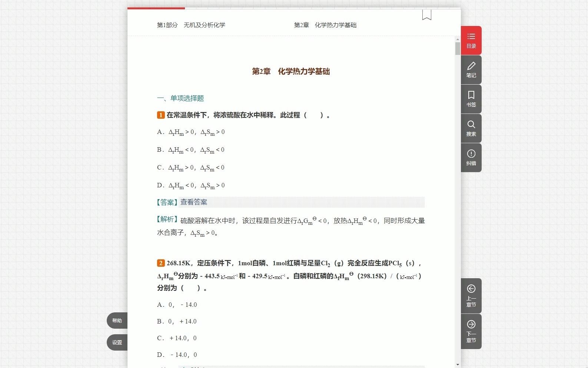Click the header text 第1部分 无机及分析化学
Image resolution: width=588 pixels, height=368 pixels.
tap(191, 25)
